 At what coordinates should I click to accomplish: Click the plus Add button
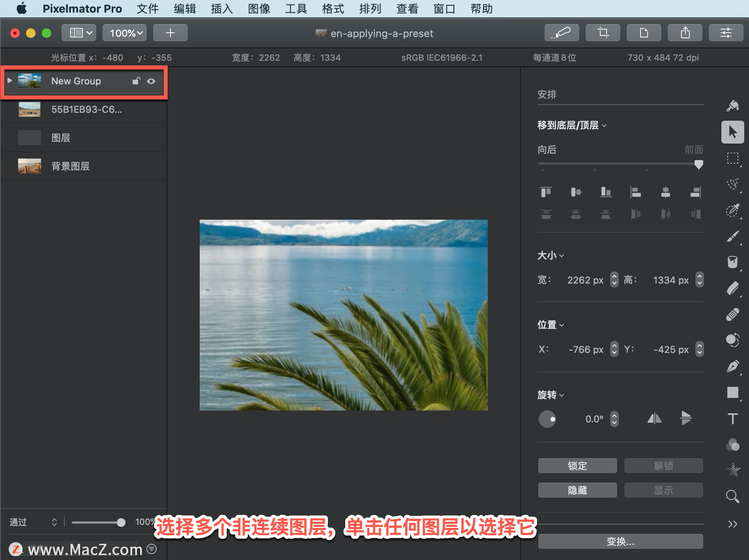click(x=170, y=33)
